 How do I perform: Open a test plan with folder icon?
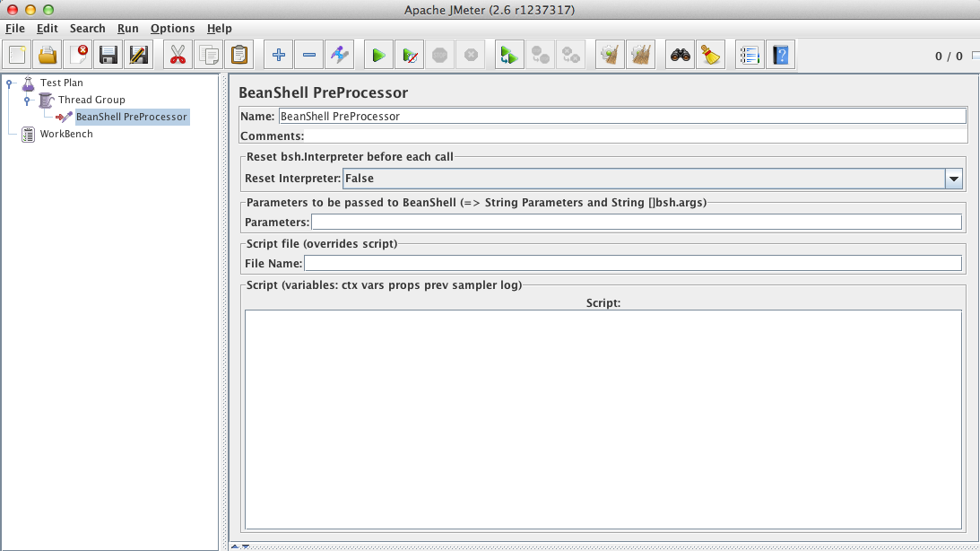tap(48, 55)
